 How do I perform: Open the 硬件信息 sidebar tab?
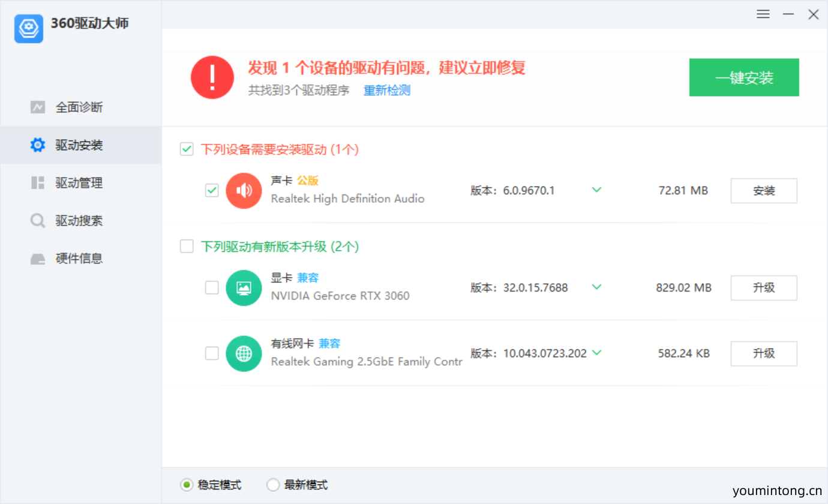point(81,259)
